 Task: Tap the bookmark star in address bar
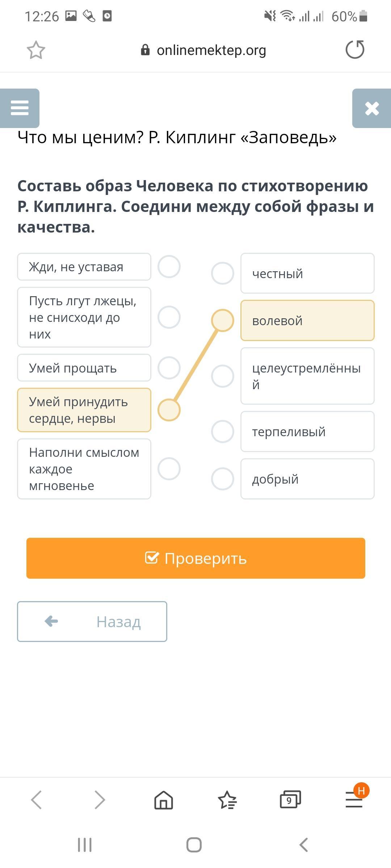tap(36, 50)
